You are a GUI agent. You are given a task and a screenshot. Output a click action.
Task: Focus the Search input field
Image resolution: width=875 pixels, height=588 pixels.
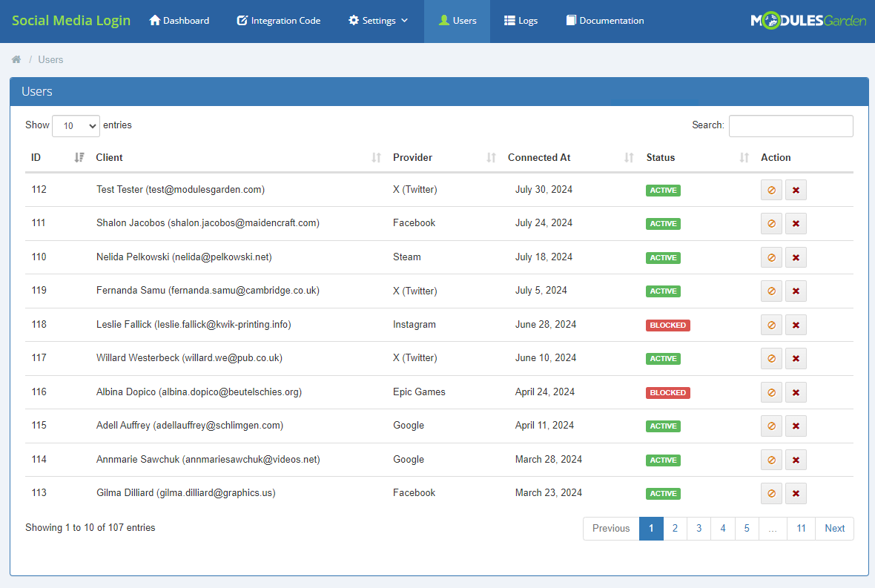coord(790,126)
